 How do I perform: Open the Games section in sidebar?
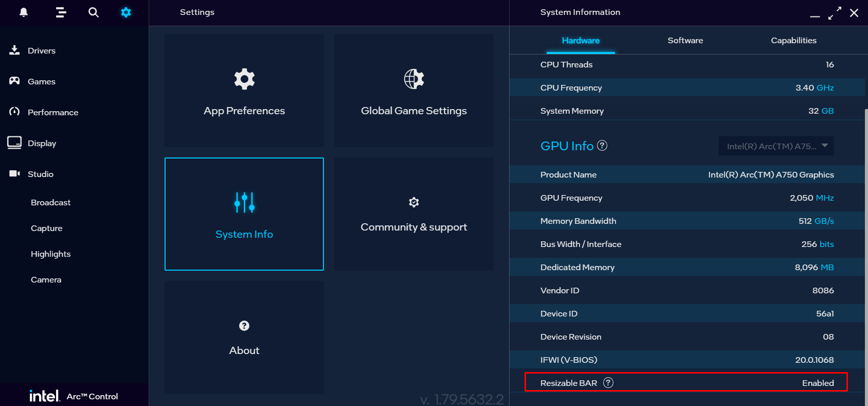pos(41,81)
